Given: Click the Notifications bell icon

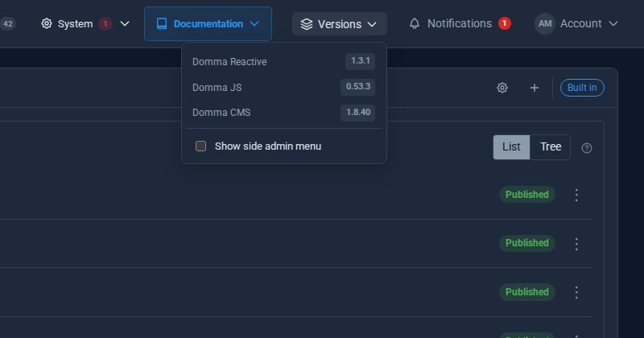Looking at the screenshot, I should [x=415, y=23].
